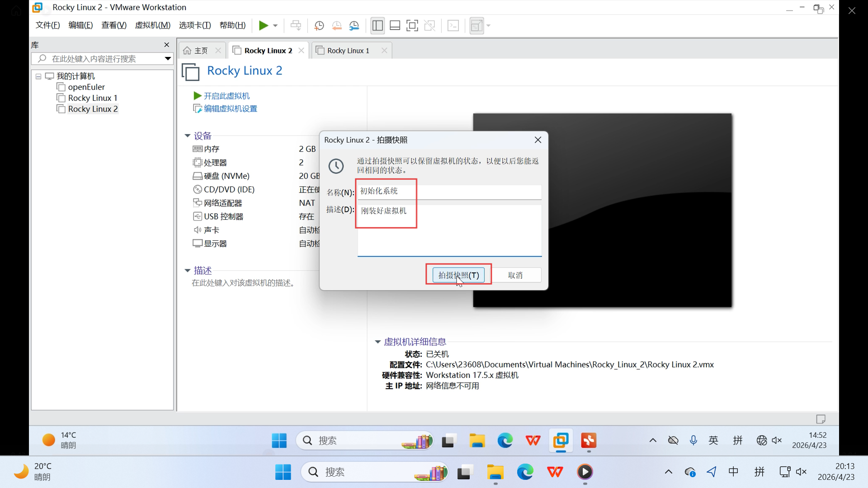This screenshot has width=868, height=488.
Task: Click the take snapshot toolbar icon
Action: [319, 26]
